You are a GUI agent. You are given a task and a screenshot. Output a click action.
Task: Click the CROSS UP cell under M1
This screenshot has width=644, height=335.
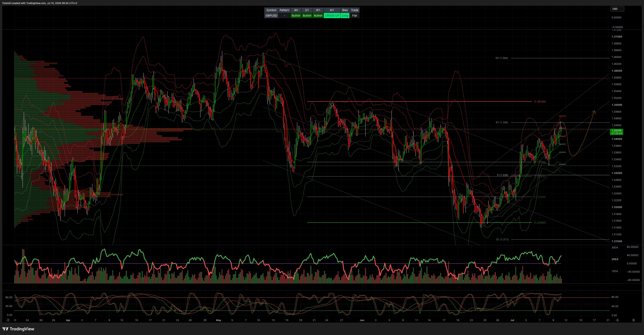coord(332,16)
